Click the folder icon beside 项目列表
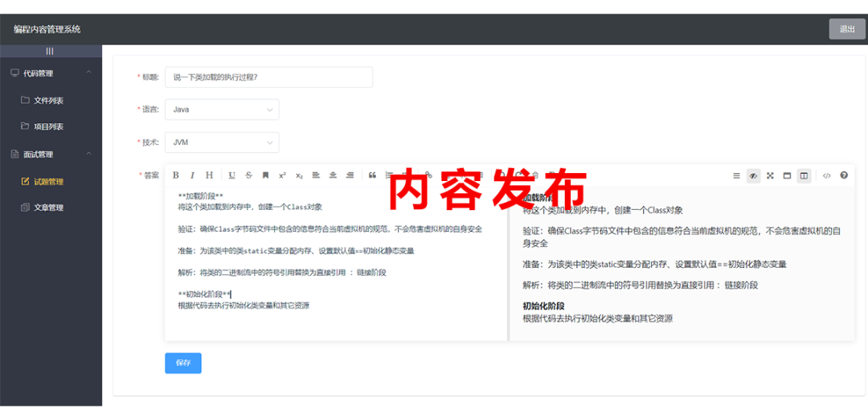The width and height of the screenshot is (868, 420). tap(25, 126)
